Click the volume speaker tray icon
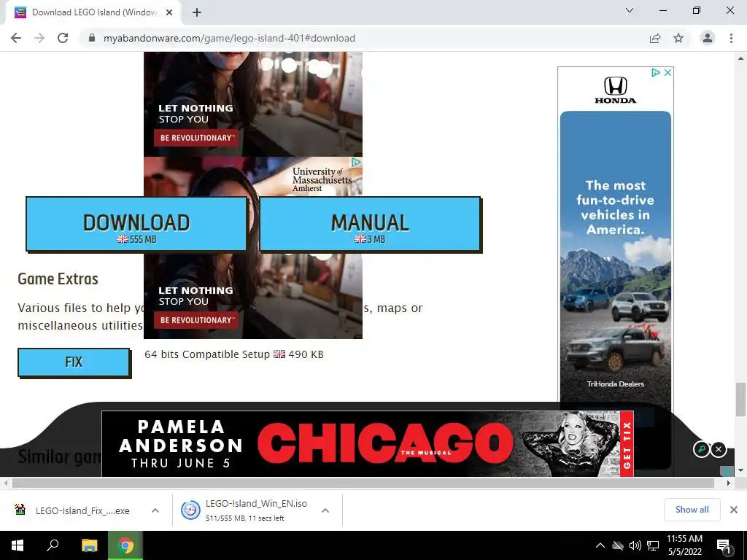The image size is (747, 560). (x=635, y=545)
